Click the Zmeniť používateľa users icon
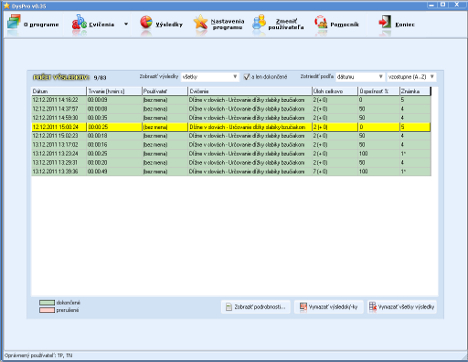 point(259,22)
